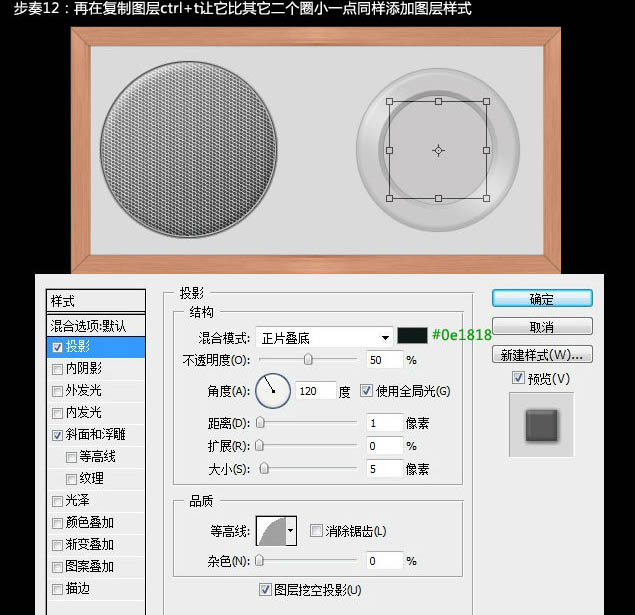Click the 新建样式(W)... button
This screenshot has width=635, height=615.
[x=542, y=355]
